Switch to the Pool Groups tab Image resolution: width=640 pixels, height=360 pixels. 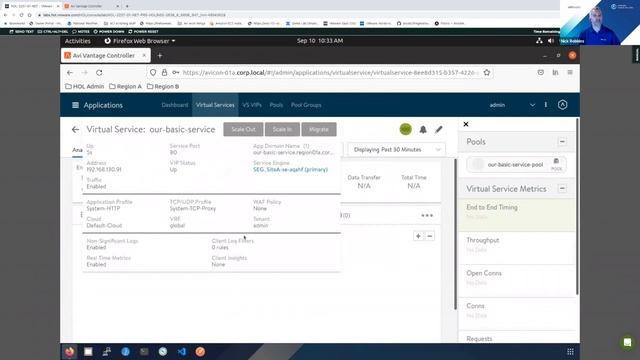tap(306, 105)
